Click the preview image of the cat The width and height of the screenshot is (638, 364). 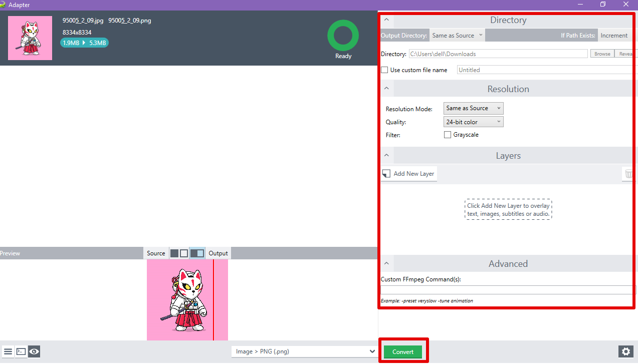pos(187,300)
